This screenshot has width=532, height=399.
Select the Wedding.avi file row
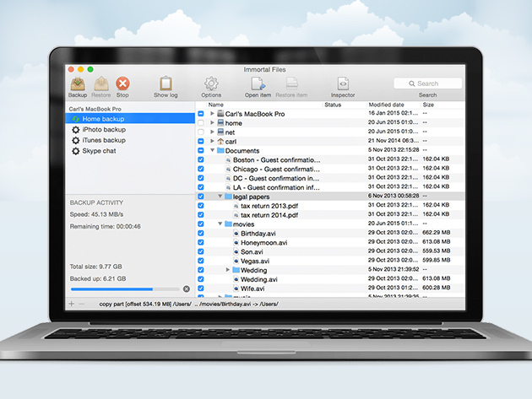330,279
